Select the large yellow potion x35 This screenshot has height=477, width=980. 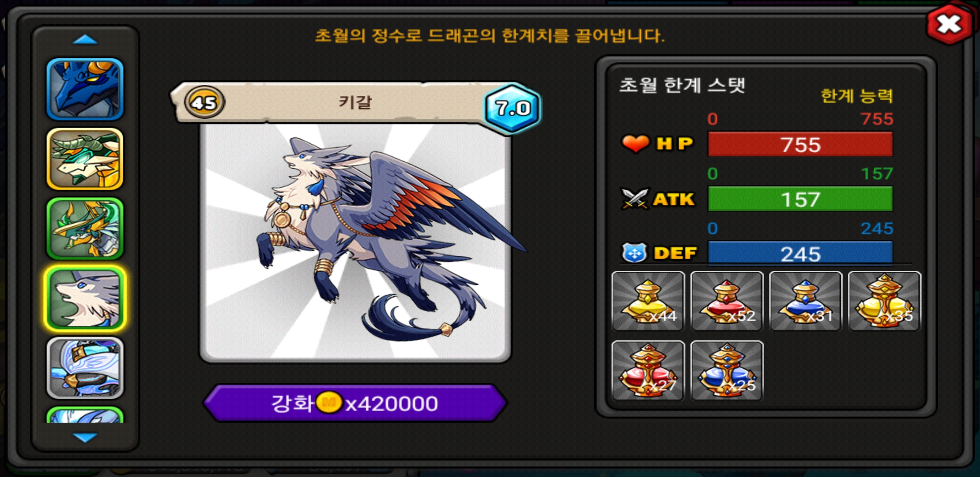pos(885,301)
